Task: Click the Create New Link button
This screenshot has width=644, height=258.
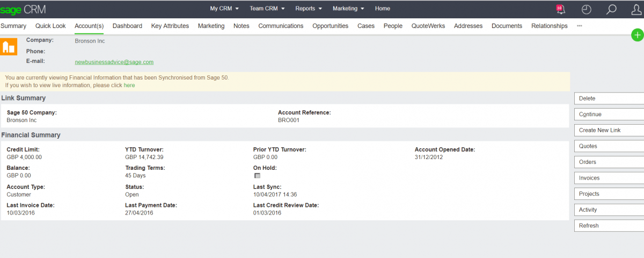Action: pyautogui.click(x=609, y=130)
